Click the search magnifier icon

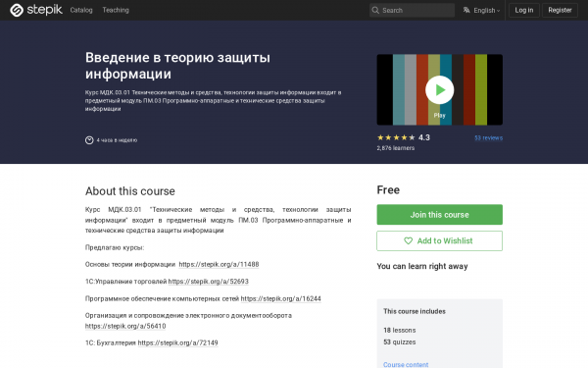pyautogui.click(x=375, y=10)
